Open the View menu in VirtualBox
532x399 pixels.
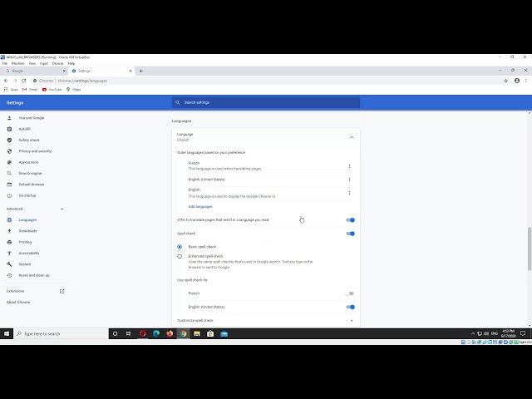32,63
